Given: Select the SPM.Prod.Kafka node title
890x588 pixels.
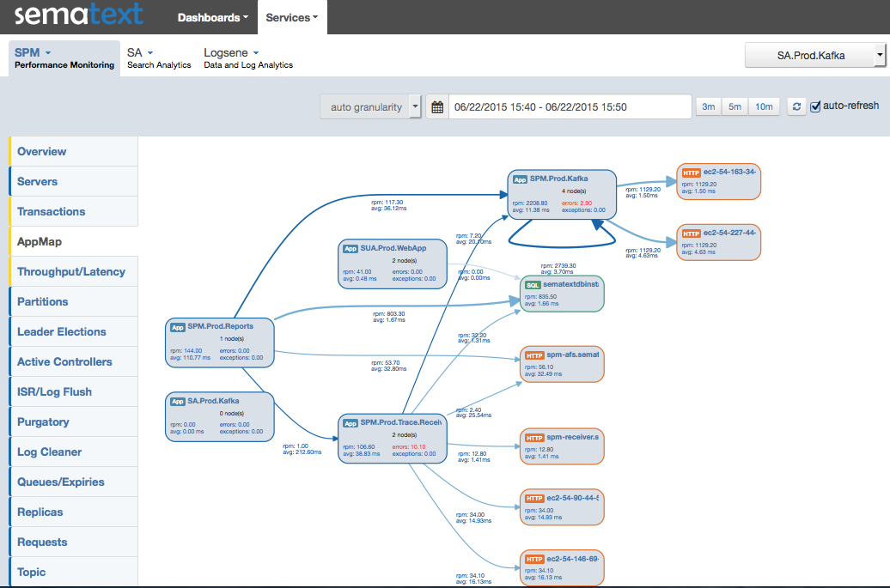Looking at the screenshot, I should click(559, 179).
